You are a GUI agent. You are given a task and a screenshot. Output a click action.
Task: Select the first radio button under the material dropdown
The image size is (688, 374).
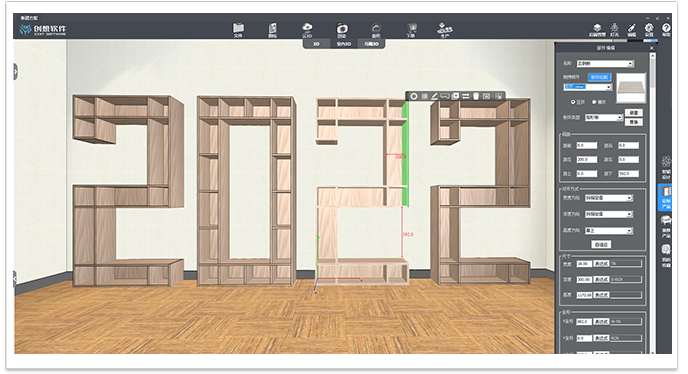point(573,102)
